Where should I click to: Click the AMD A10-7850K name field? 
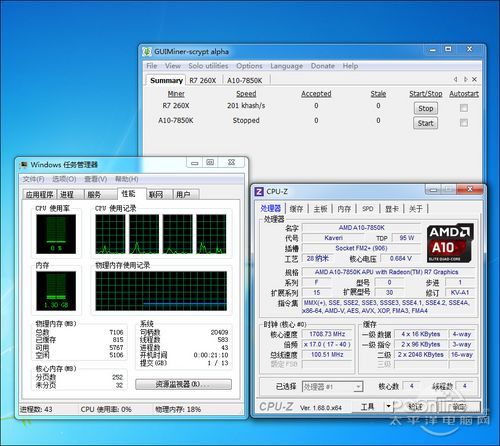[x=361, y=228]
